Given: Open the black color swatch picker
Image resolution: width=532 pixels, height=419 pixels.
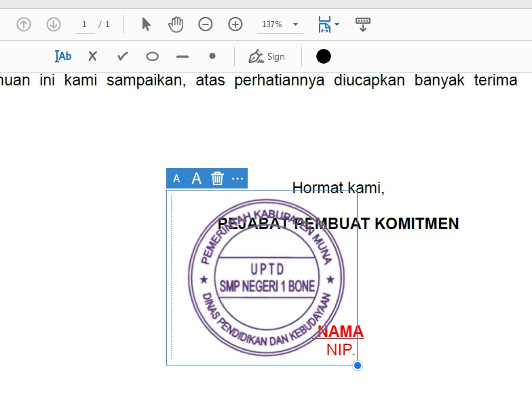Looking at the screenshot, I should [323, 56].
